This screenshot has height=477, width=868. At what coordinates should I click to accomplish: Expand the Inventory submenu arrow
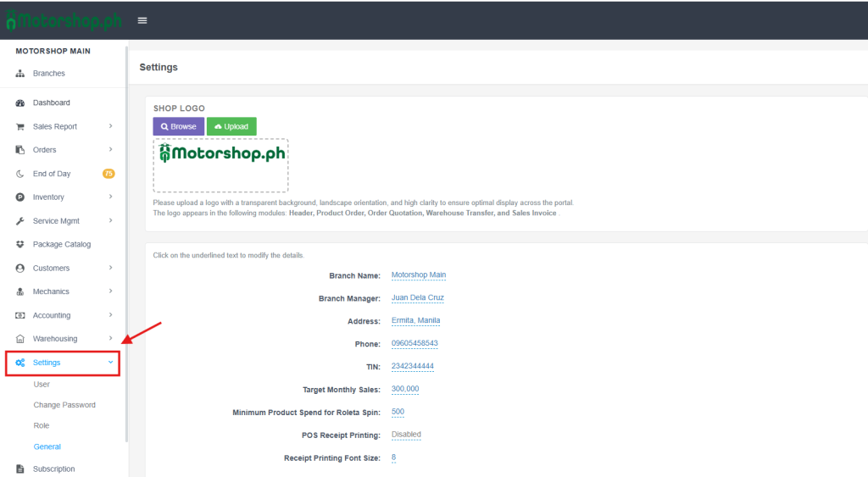111,197
